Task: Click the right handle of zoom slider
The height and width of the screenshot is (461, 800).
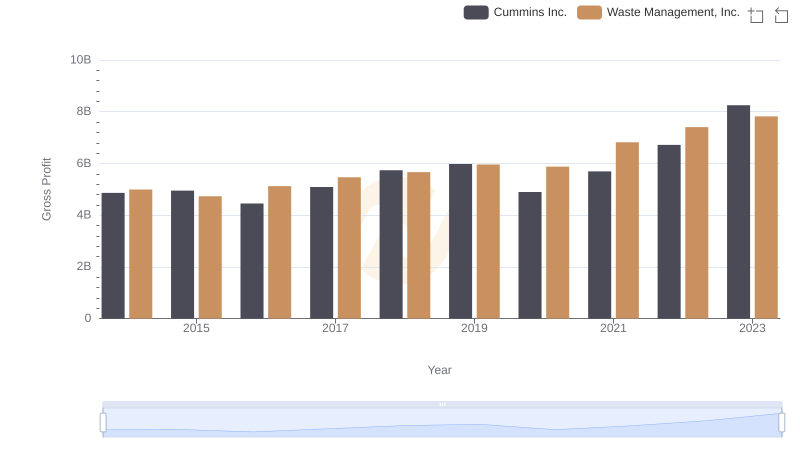Action: [x=782, y=423]
